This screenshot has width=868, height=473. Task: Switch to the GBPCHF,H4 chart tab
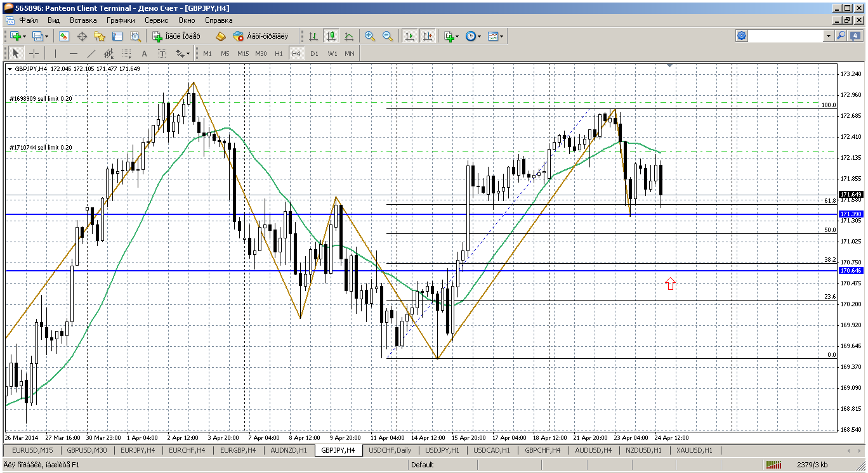pyautogui.click(x=542, y=450)
